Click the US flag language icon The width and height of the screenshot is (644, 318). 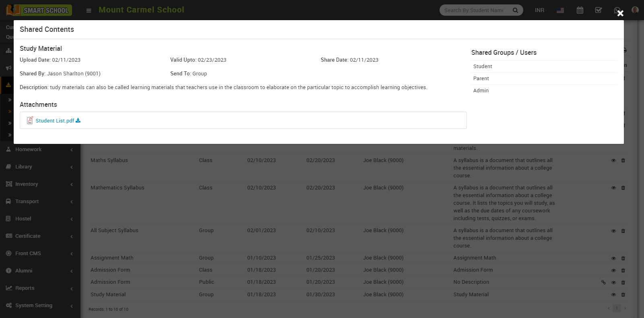pos(560,10)
